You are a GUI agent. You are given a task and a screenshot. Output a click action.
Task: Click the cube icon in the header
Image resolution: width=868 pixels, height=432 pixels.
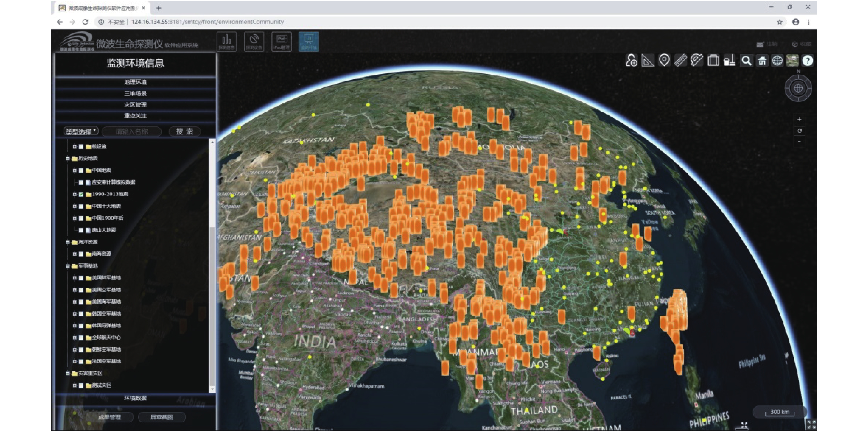pos(795,44)
